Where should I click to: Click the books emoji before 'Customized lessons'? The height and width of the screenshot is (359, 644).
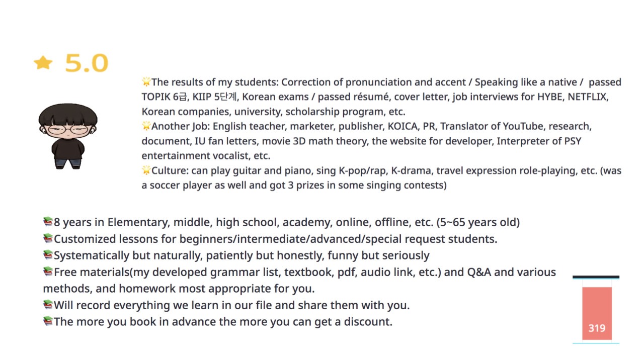48,238
